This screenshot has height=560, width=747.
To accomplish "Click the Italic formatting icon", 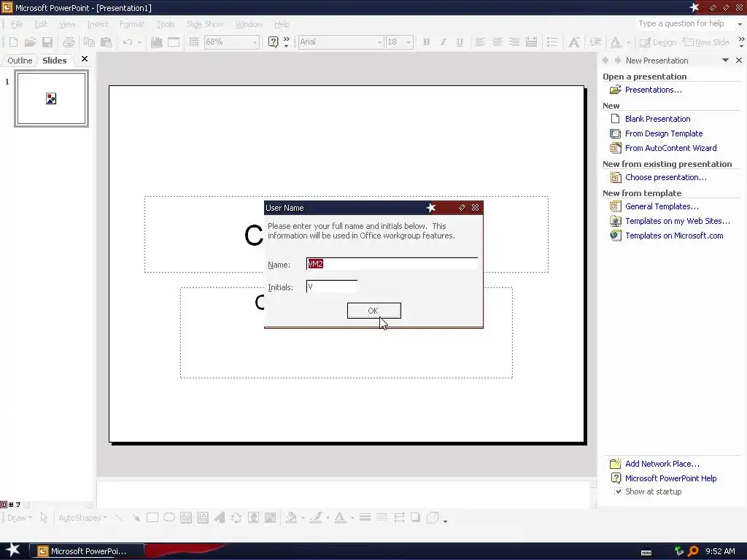I will click(x=443, y=42).
